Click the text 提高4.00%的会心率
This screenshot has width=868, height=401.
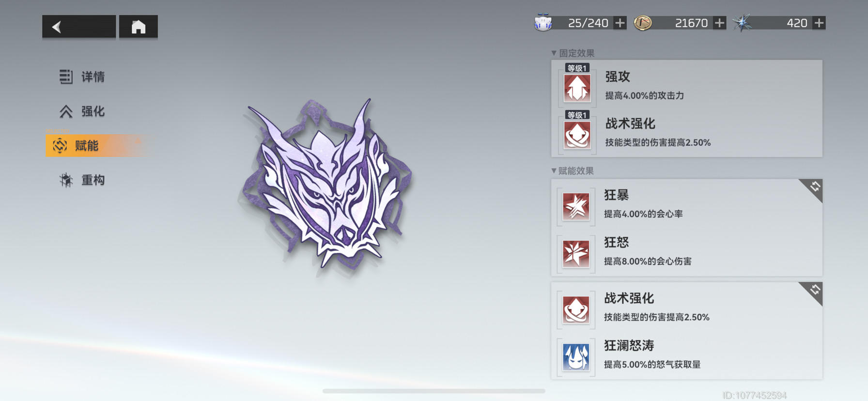click(643, 214)
